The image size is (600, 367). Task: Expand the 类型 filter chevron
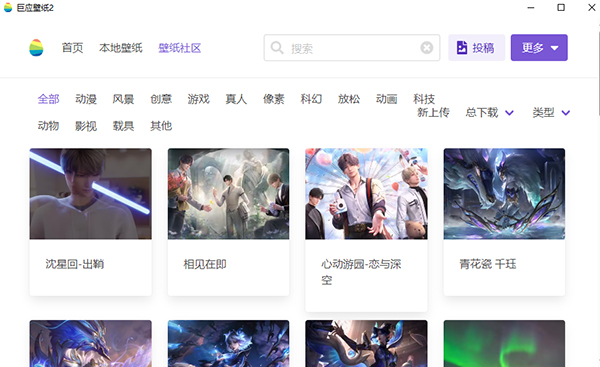pyautogui.click(x=566, y=113)
